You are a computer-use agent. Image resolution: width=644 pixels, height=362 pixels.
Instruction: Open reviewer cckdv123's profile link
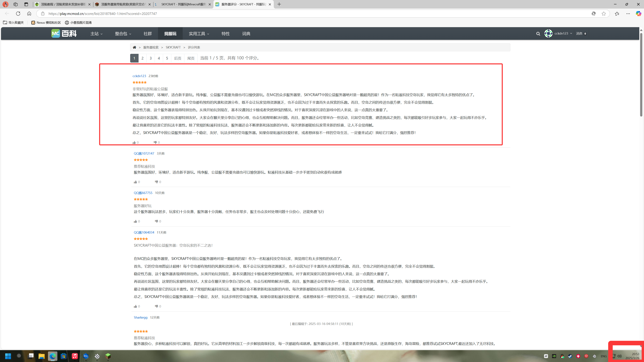click(x=139, y=76)
